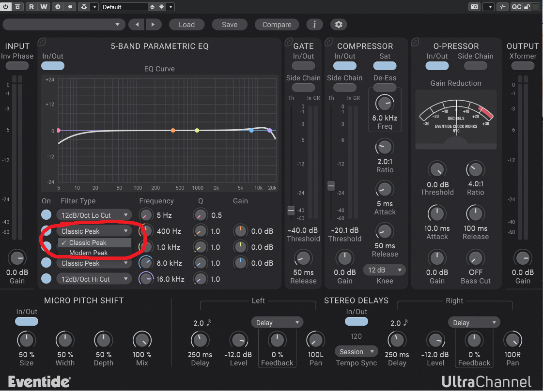Click the Input 0.0 dB Gain knob
Viewport: 543px width, 392px height.
pyautogui.click(x=17, y=258)
